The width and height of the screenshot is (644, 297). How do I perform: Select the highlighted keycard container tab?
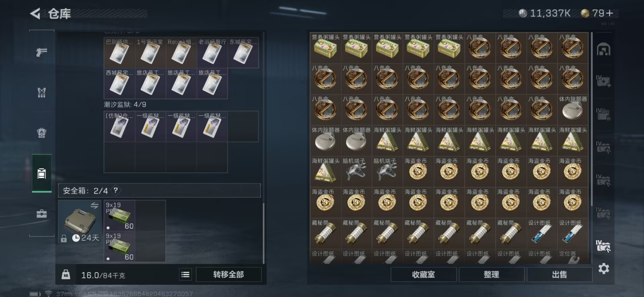click(42, 173)
